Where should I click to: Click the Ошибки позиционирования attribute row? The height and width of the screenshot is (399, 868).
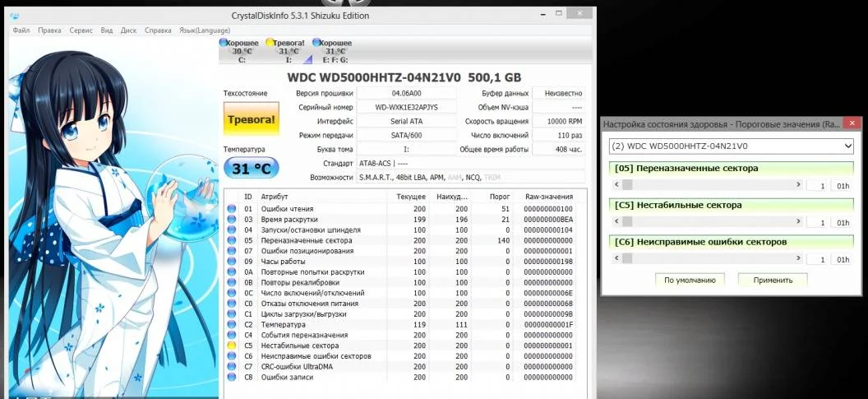(x=401, y=251)
